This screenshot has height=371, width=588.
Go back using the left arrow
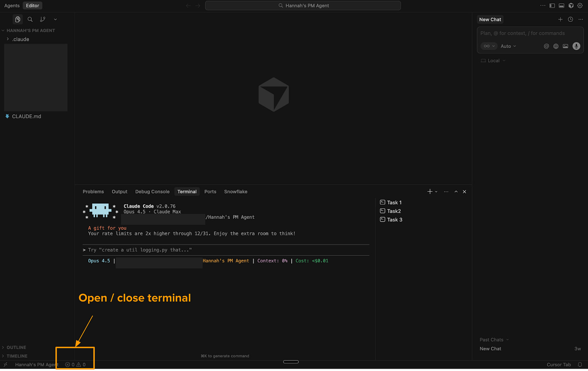pos(188,6)
